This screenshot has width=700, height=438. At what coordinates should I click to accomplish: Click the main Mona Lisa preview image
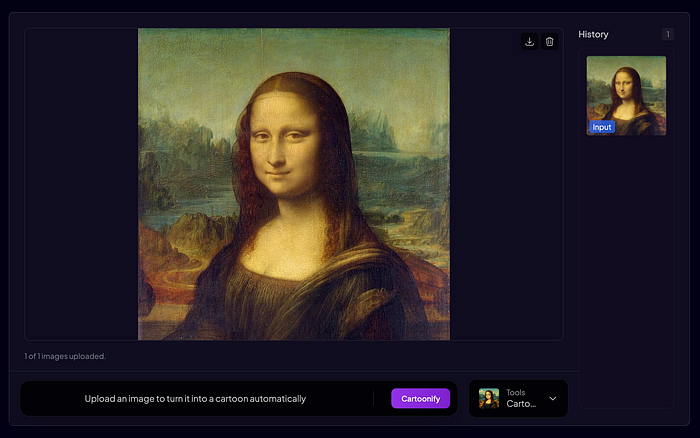294,184
